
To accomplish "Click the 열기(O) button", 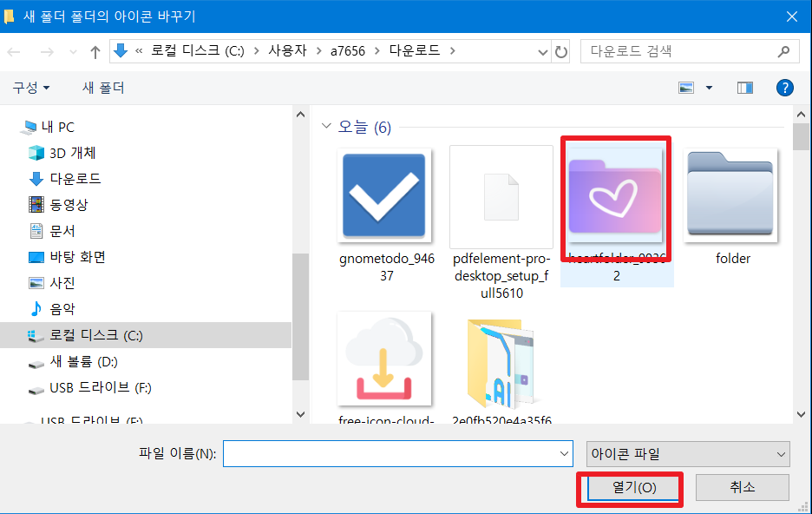I will tap(629, 487).
